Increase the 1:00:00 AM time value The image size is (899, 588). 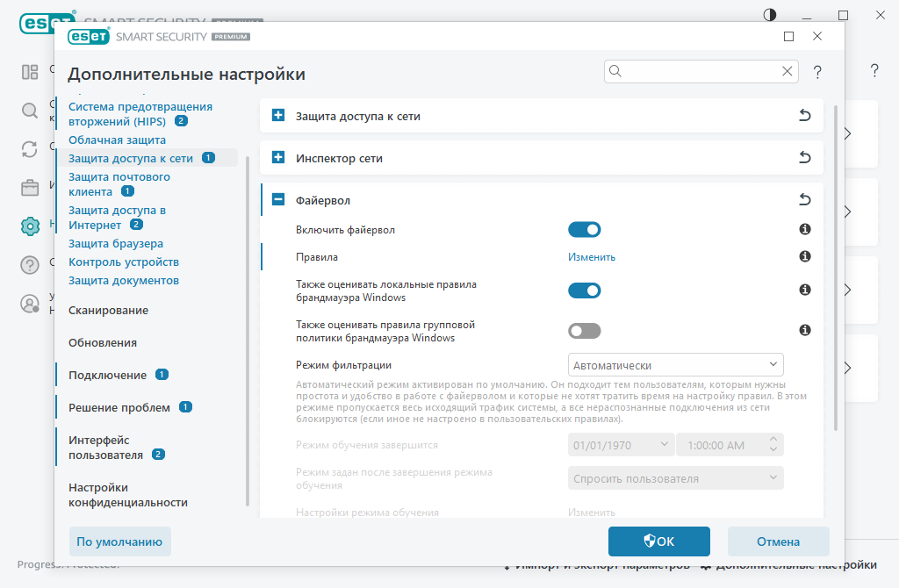(773, 440)
